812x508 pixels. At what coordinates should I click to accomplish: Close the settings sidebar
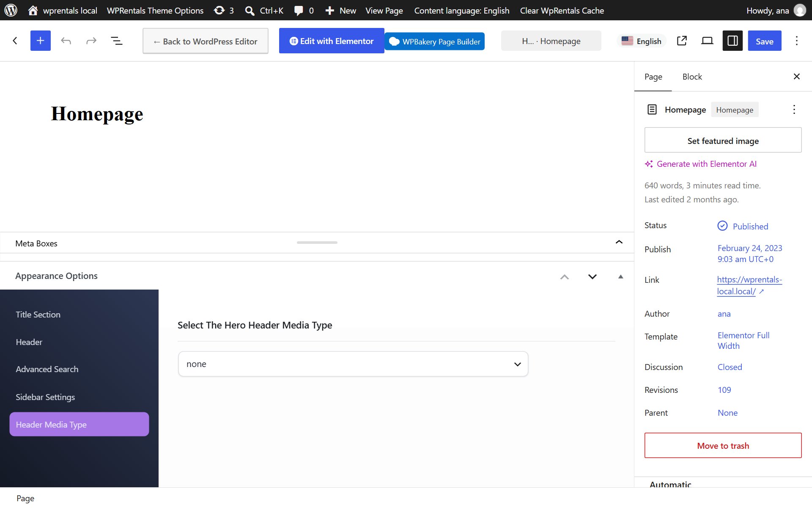pos(797,77)
